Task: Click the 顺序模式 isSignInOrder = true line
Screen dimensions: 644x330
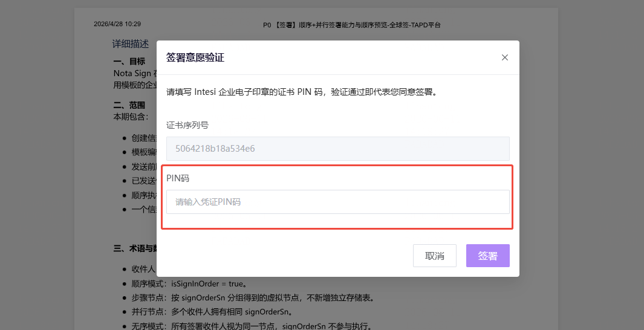Action: pos(189,283)
